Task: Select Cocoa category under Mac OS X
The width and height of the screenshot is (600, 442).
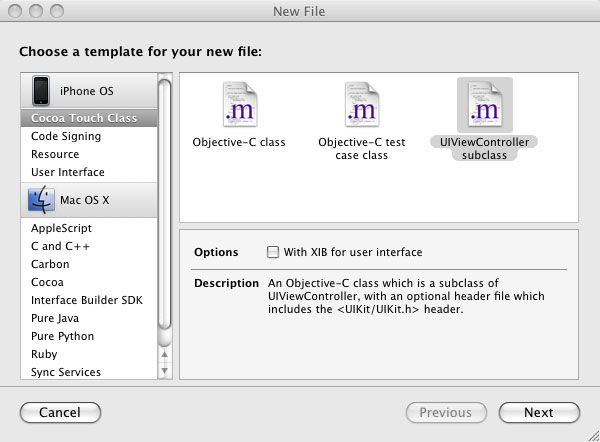Action: [x=89, y=282]
